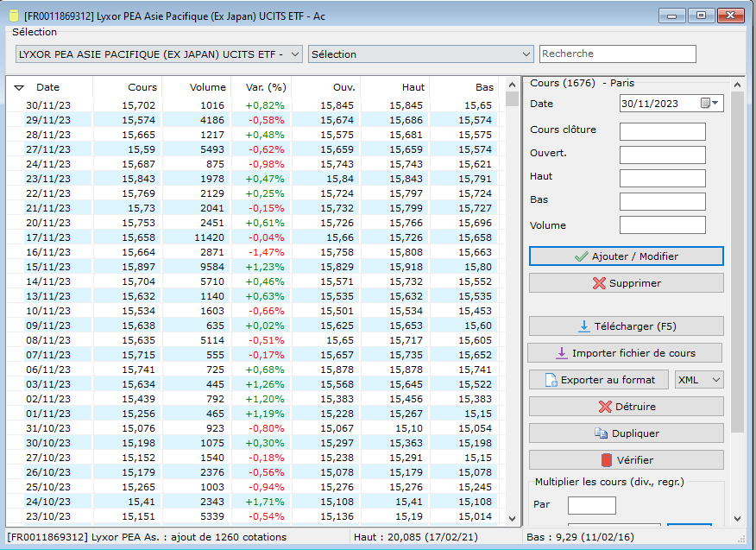
Task: Sort table by Cours column header
Action: (x=127, y=87)
